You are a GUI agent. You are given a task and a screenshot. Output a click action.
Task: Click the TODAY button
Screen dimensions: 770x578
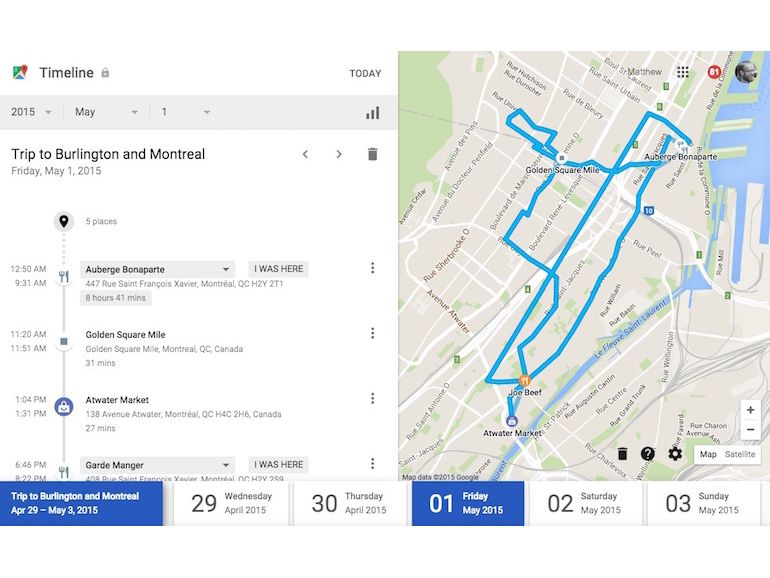tap(365, 73)
